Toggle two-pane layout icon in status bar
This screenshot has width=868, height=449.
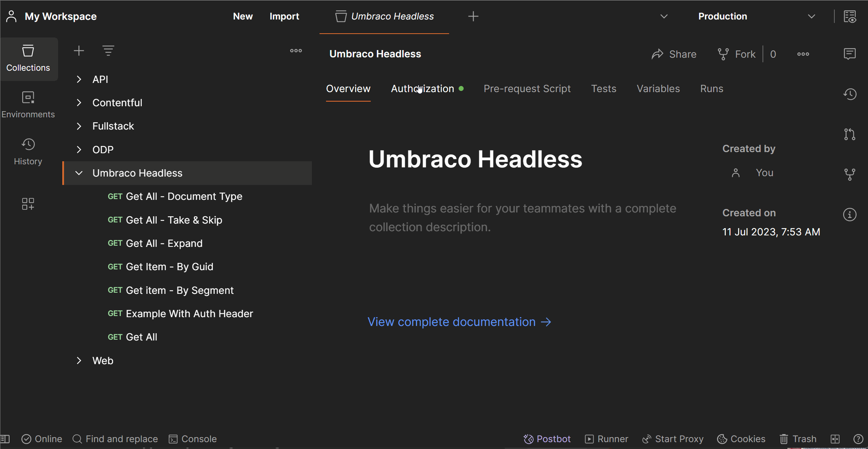pyautogui.click(x=835, y=439)
